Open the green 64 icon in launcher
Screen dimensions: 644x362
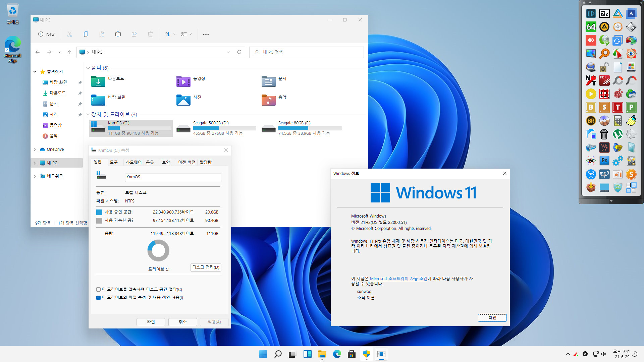pos(591,27)
